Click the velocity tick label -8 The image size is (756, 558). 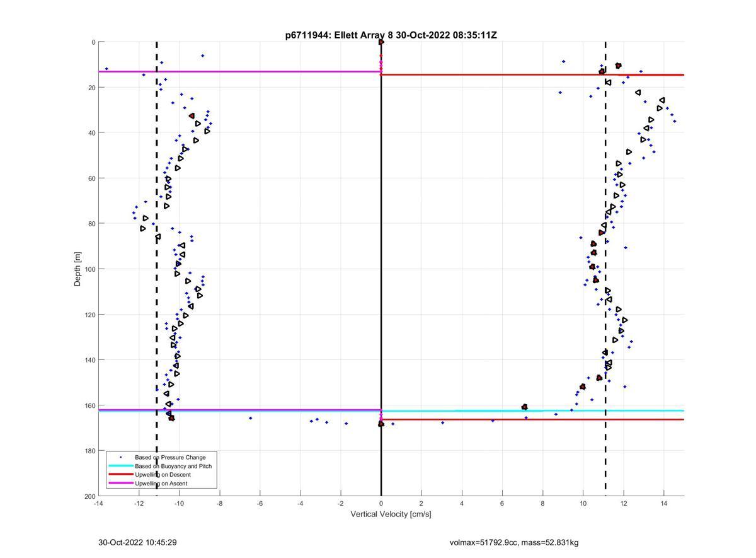(x=219, y=503)
